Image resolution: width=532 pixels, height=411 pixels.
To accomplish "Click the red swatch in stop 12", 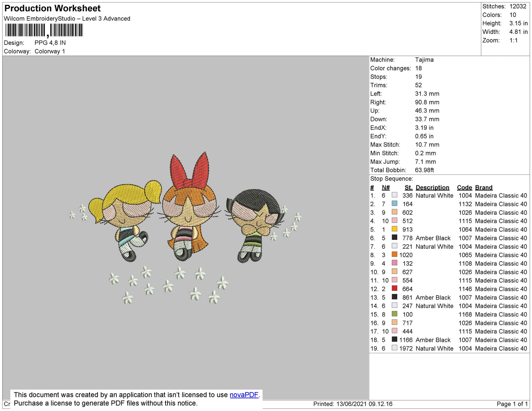I will (394, 288).
